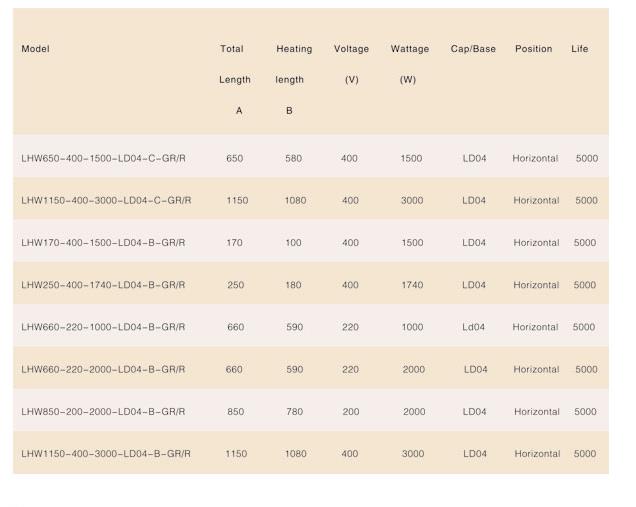Click wattage 1500 in LHW170 row
Viewport: 636px width, 507px height.
[412, 243]
